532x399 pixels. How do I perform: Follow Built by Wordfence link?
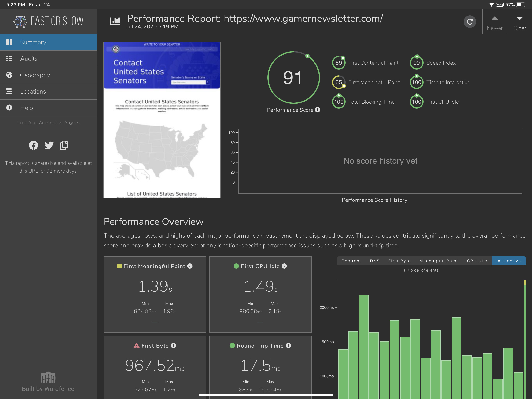[48, 382]
